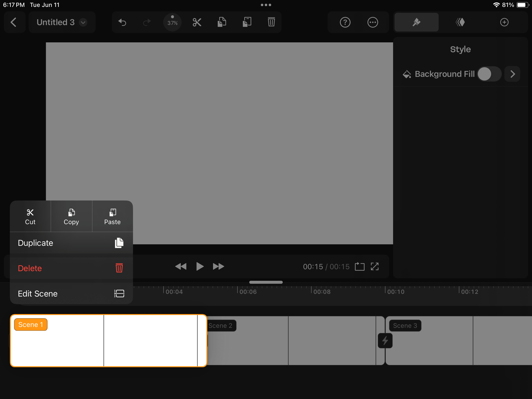Select the diamond shape tool icon
The width and height of the screenshot is (532, 399).
pyautogui.click(x=460, y=22)
